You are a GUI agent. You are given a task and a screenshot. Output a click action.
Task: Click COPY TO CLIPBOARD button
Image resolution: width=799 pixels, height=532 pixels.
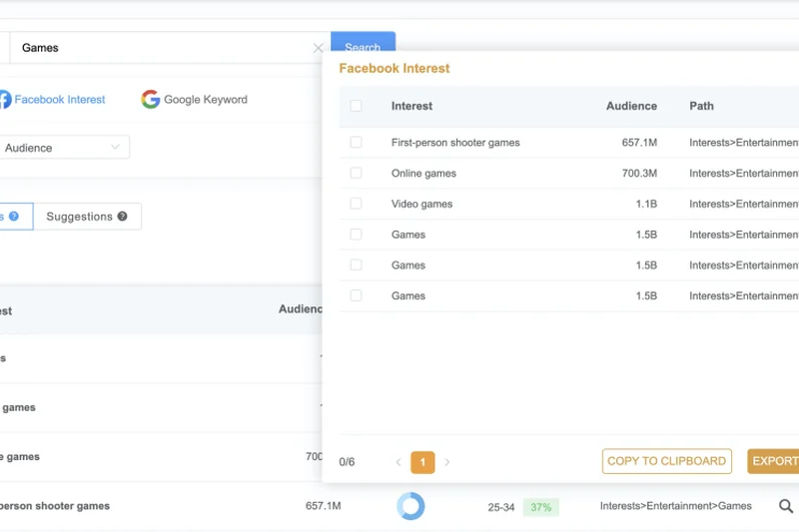(666, 461)
